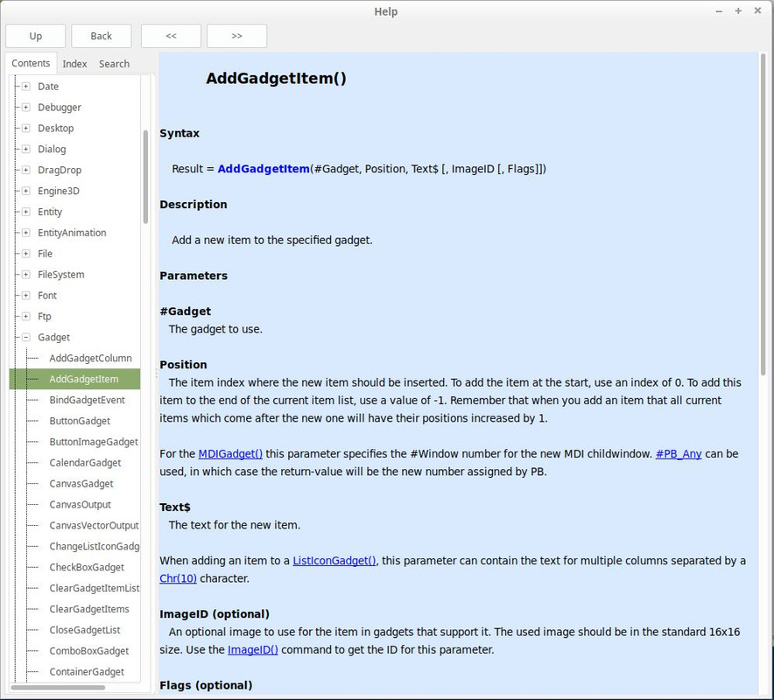Image resolution: width=774 pixels, height=700 pixels.
Task: Go Back to the previous help page
Action: click(x=102, y=36)
